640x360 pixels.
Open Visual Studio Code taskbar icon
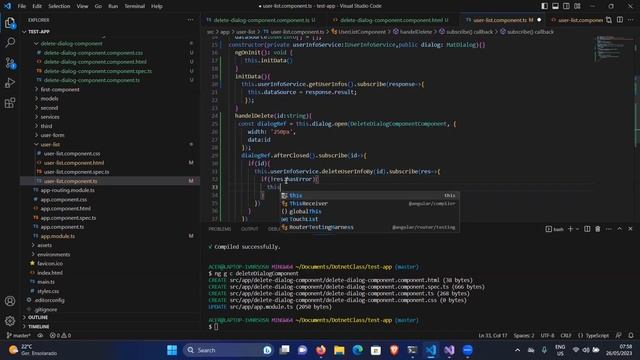431,350
